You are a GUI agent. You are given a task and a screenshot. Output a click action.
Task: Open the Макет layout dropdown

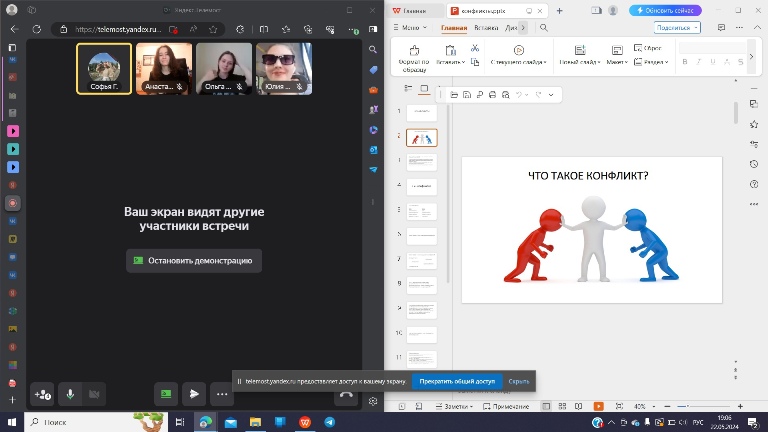pos(618,61)
